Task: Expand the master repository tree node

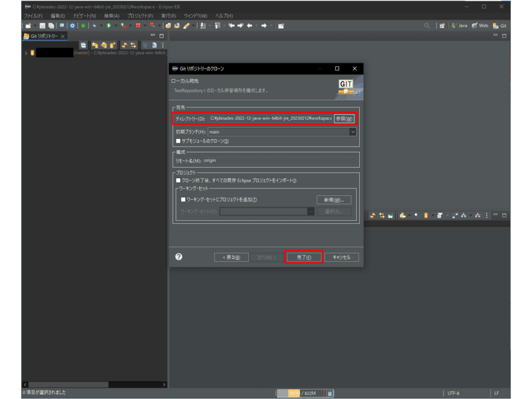Action: 26,53
